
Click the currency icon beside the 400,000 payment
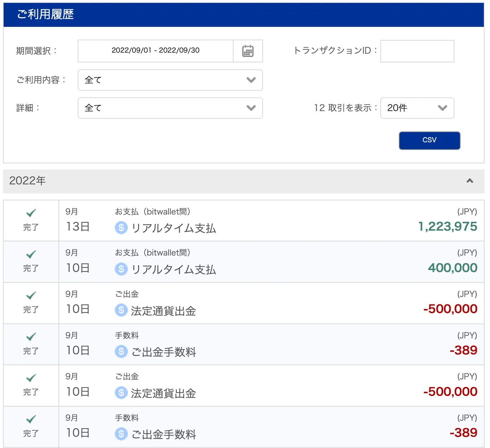click(121, 269)
